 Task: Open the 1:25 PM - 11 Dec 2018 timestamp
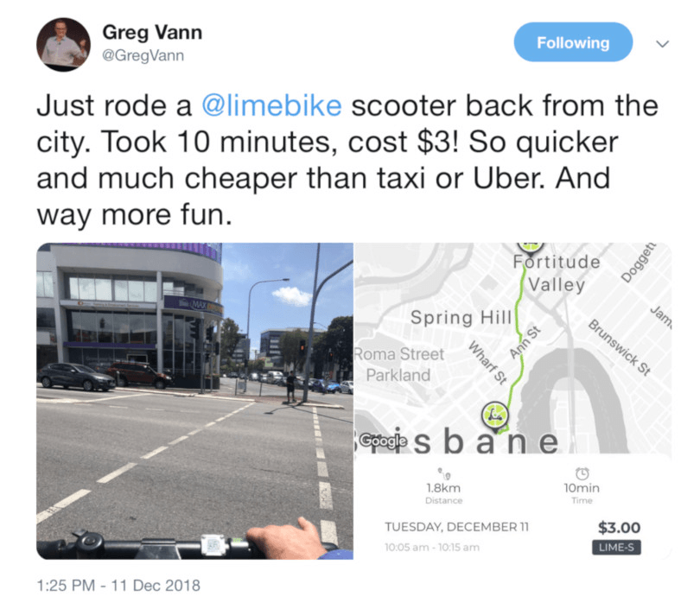[x=118, y=586]
